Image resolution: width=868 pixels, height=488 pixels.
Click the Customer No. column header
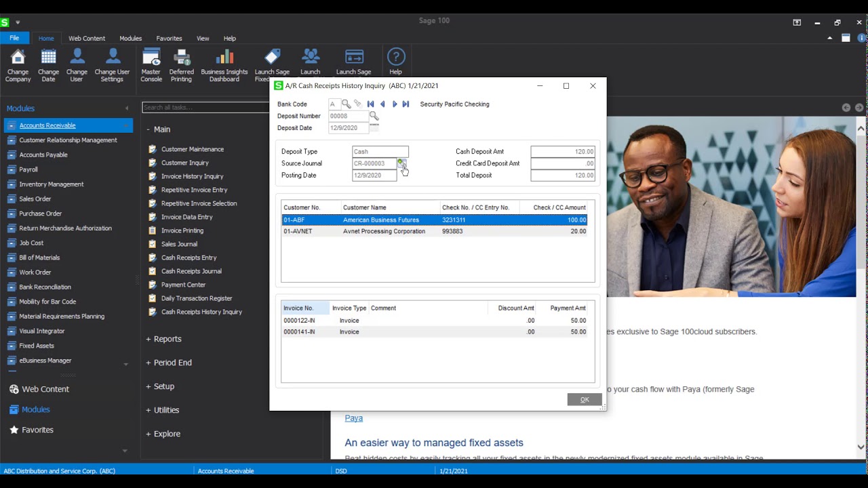(311, 207)
